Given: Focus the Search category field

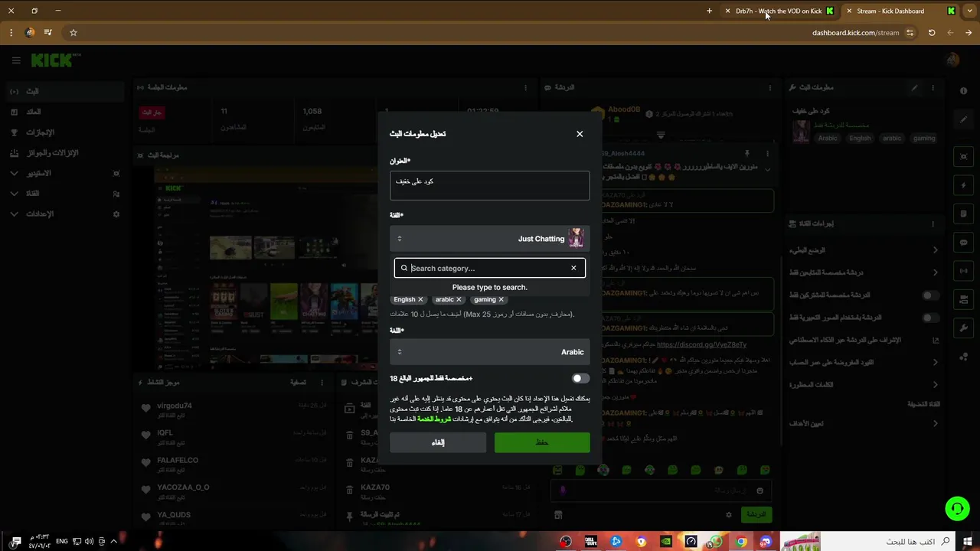Looking at the screenshot, I should [x=488, y=268].
